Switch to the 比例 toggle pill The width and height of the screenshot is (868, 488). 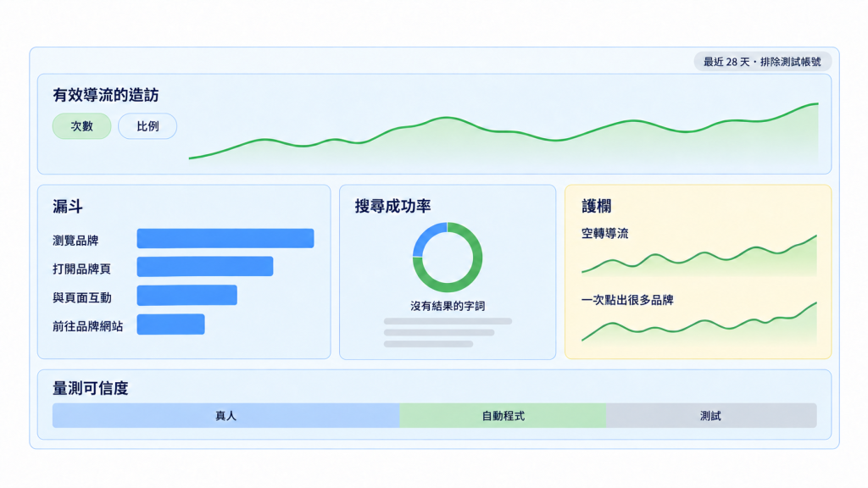147,126
